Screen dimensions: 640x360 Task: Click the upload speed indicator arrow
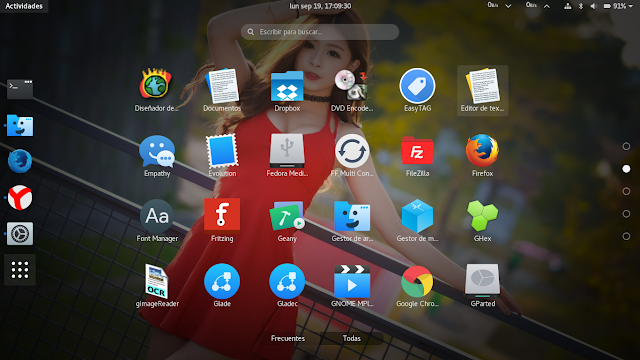coord(547,6)
